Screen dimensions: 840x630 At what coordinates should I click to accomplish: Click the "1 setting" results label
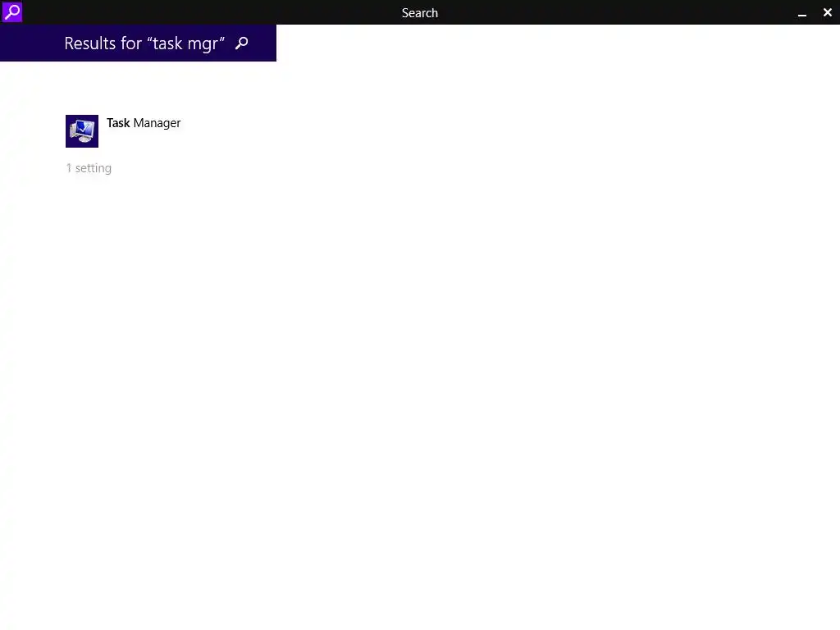tap(89, 168)
